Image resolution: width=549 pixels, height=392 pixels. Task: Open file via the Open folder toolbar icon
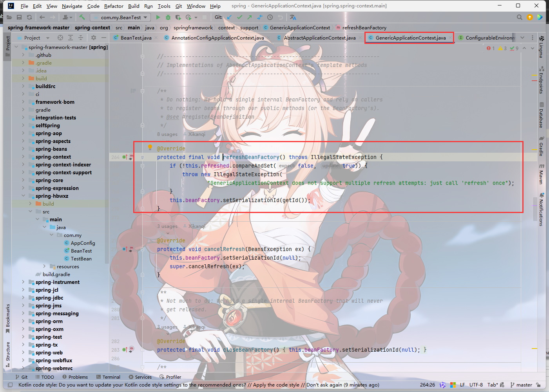pyautogui.click(x=9, y=17)
